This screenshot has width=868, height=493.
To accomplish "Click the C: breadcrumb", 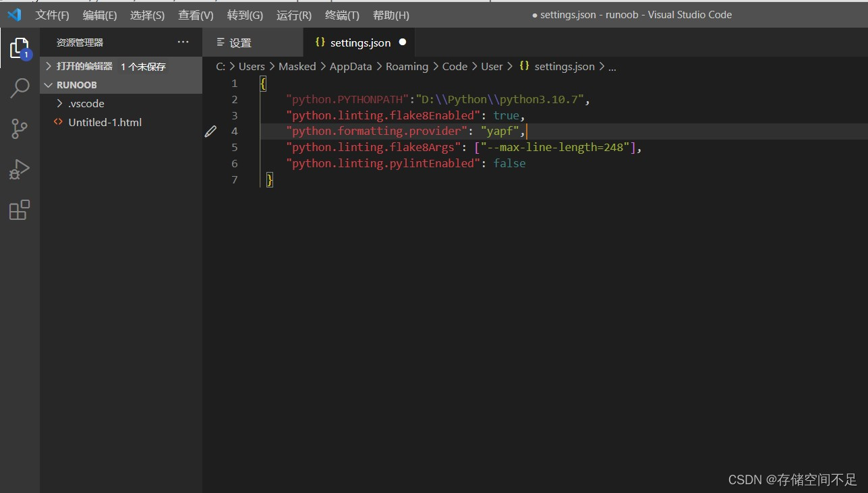I will [x=221, y=66].
